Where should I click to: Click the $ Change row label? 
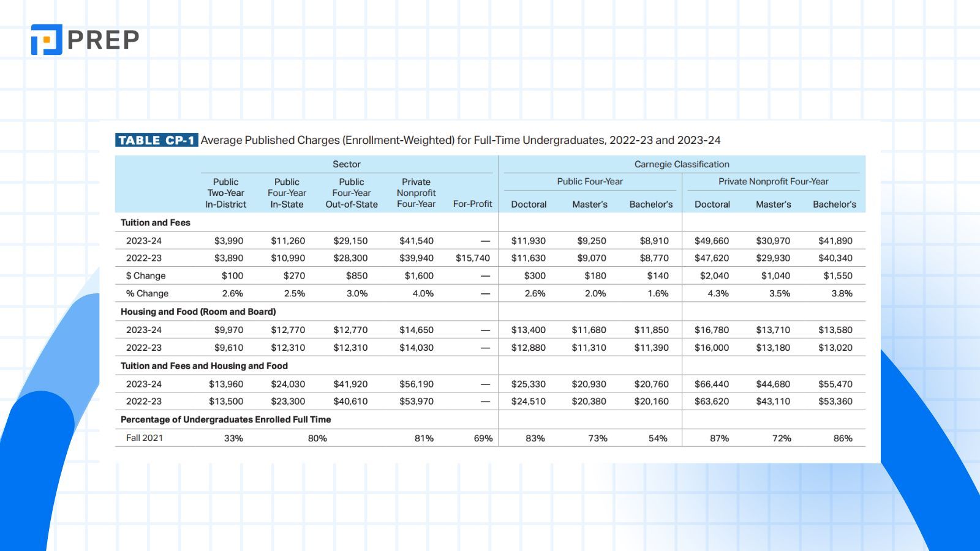(146, 275)
